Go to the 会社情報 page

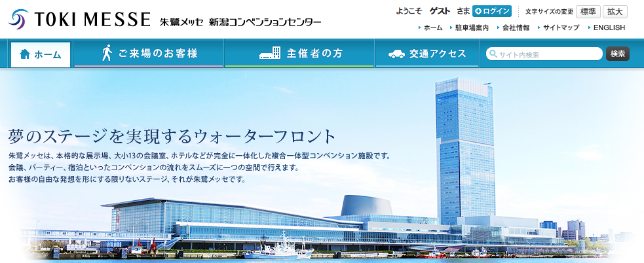click(x=516, y=28)
